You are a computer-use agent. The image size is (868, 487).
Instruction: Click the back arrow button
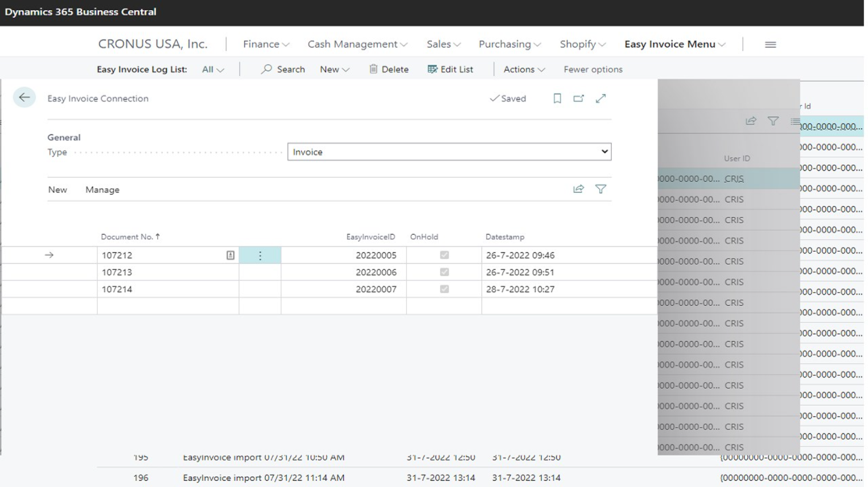tap(24, 97)
